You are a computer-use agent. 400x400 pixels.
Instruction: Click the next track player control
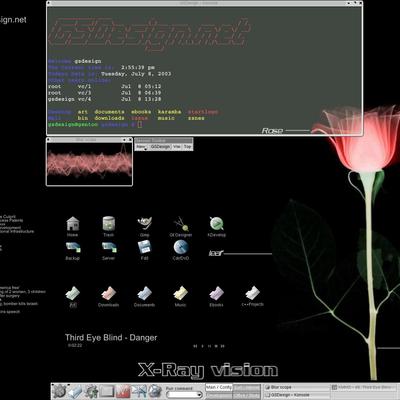[x=223, y=346]
